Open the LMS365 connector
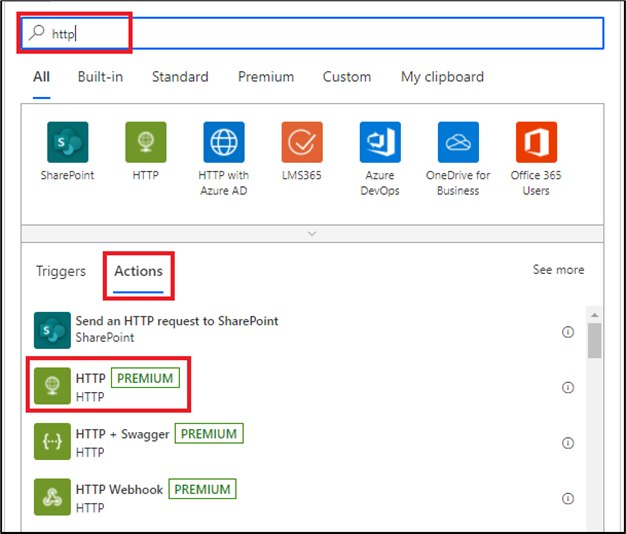626x534 pixels. click(302, 142)
